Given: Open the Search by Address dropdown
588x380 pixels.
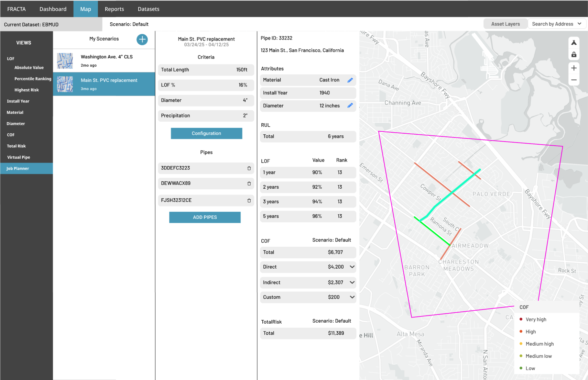Looking at the screenshot, I should [557, 24].
